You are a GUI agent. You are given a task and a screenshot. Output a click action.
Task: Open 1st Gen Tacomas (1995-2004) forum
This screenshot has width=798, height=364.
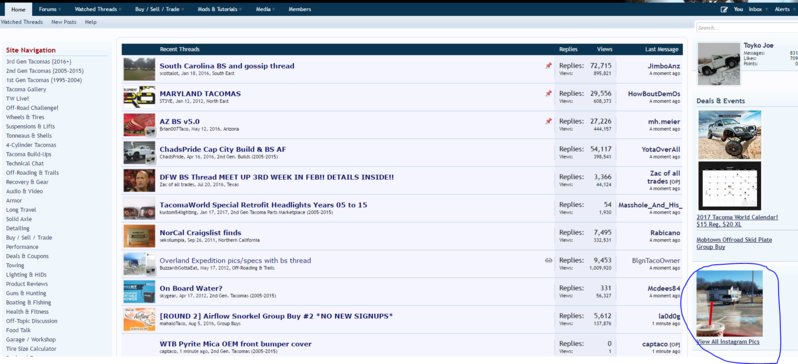44,80
